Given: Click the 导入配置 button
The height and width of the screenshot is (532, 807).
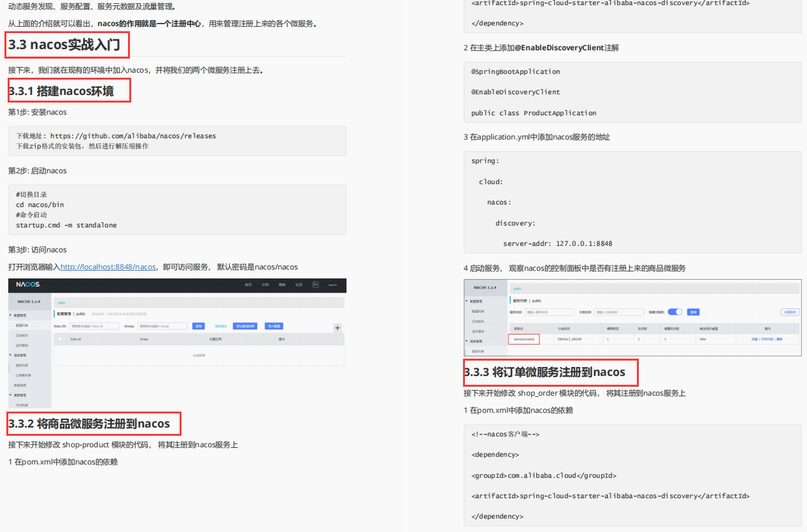Looking at the screenshot, I should point(274,326).
